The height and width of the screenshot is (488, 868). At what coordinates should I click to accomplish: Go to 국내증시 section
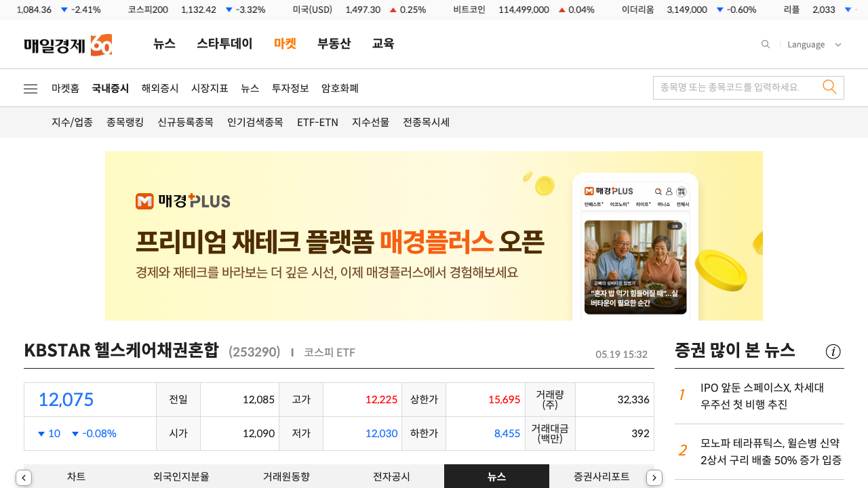coord(111,88)
